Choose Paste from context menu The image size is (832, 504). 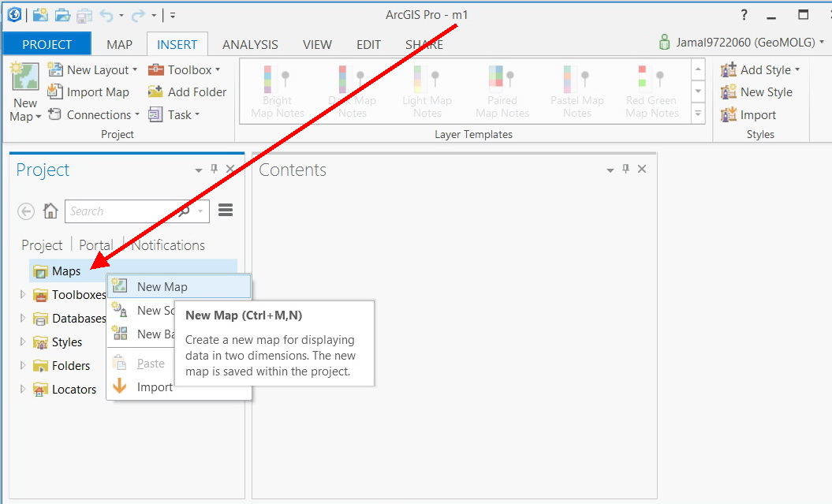pos(142,364)
